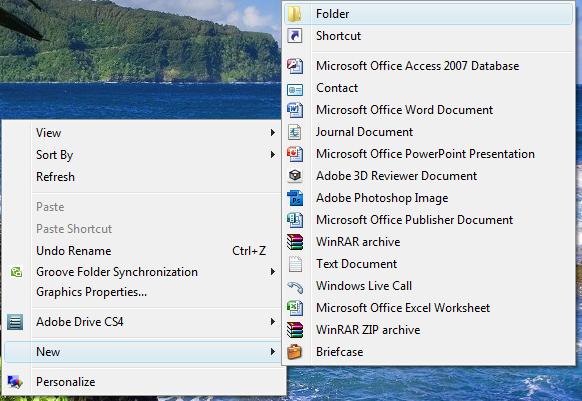Click the Word document icon
The height and width of the screenshot is (401, 582).
coord(295,110)
